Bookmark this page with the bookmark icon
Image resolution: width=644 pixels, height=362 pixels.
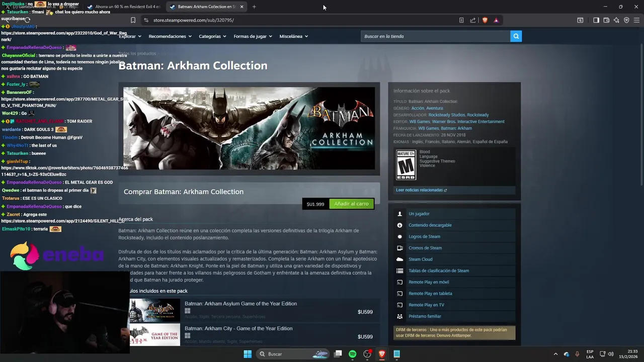pos(133,20)
